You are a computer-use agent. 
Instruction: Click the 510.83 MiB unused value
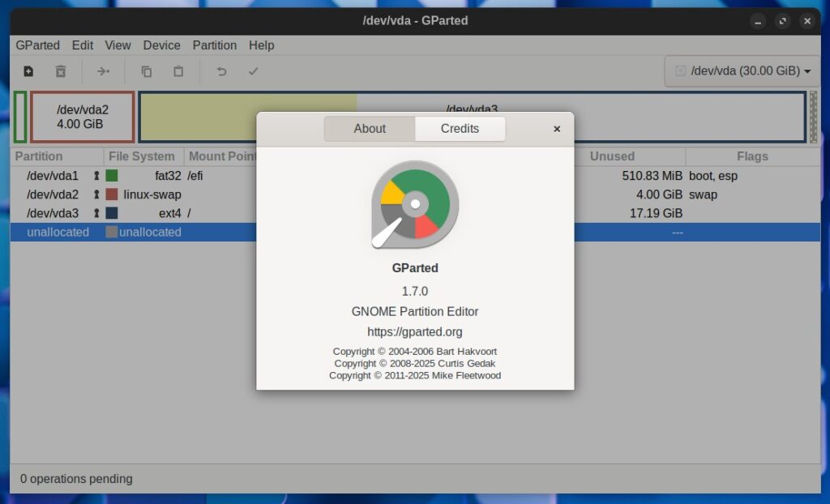point(652,176)
